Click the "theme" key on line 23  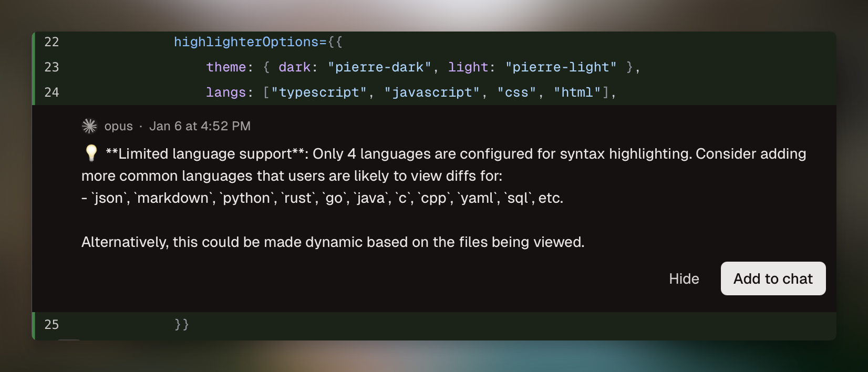coord(226,67)
